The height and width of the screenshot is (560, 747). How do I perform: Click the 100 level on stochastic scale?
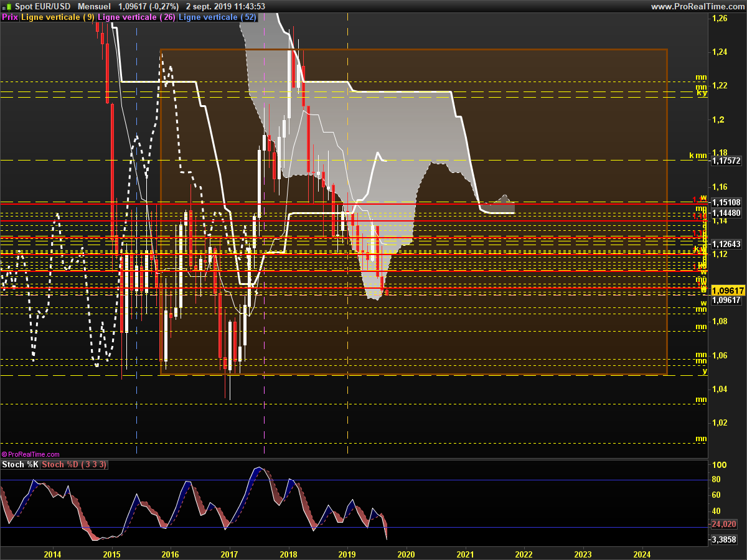point(719,465)
